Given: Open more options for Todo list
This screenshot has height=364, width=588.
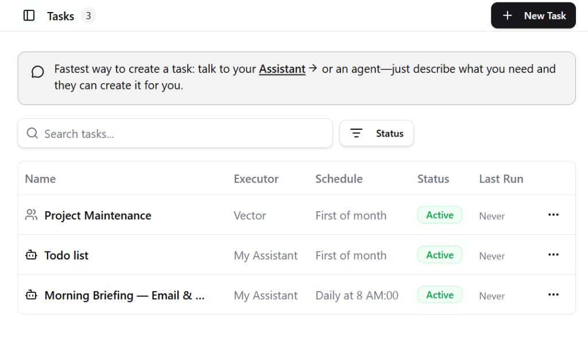Looking at the screenshot, I should pos(553,255).
